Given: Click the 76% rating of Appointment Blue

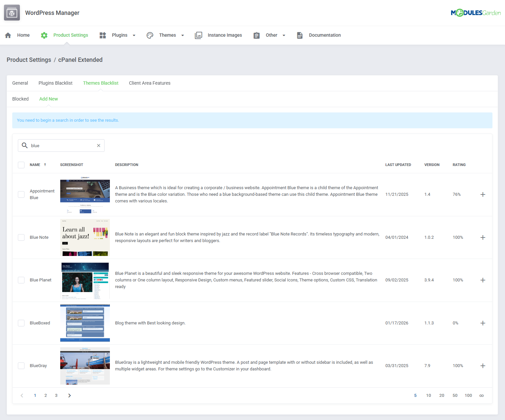Looking at the screenshot, I should pos(457,194).
